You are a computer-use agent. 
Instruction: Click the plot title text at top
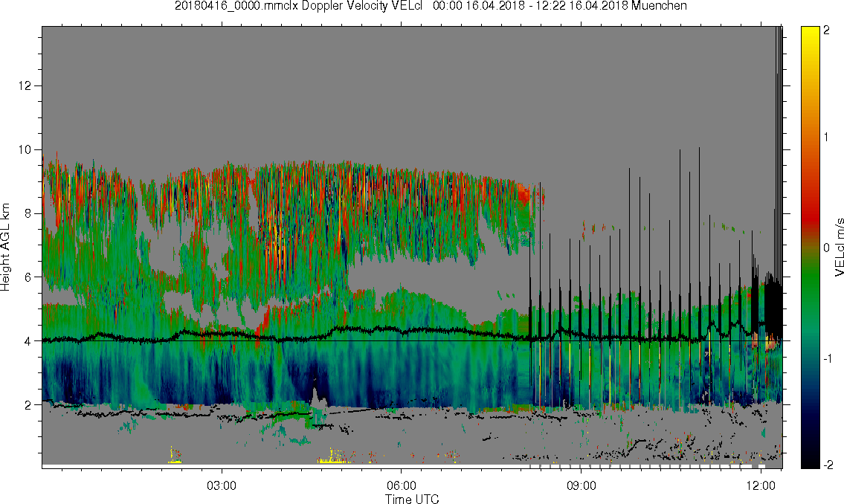click(431, 6)
